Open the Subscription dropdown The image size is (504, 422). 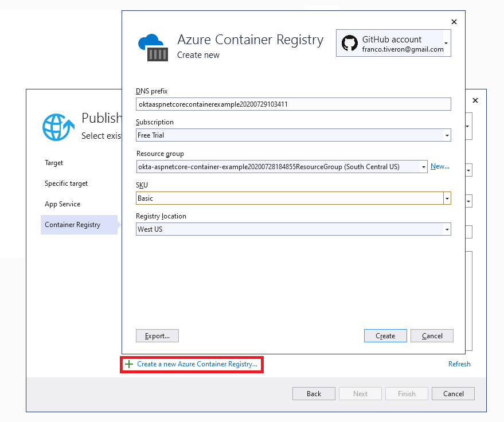pos(447,135)
